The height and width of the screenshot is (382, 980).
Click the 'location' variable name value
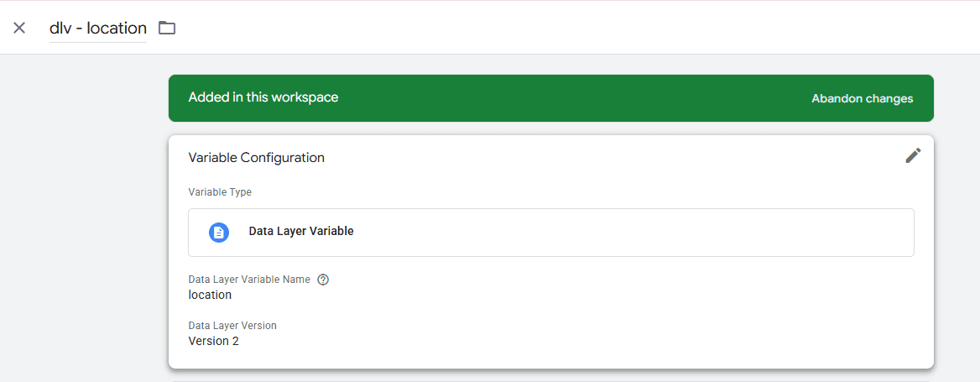(210, 295)
